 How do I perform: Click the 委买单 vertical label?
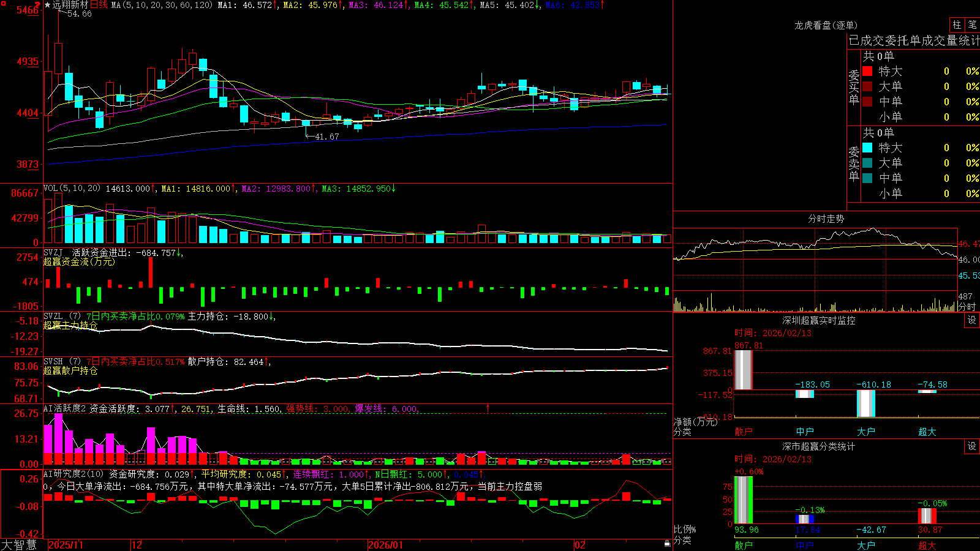[x=854, y=87]
